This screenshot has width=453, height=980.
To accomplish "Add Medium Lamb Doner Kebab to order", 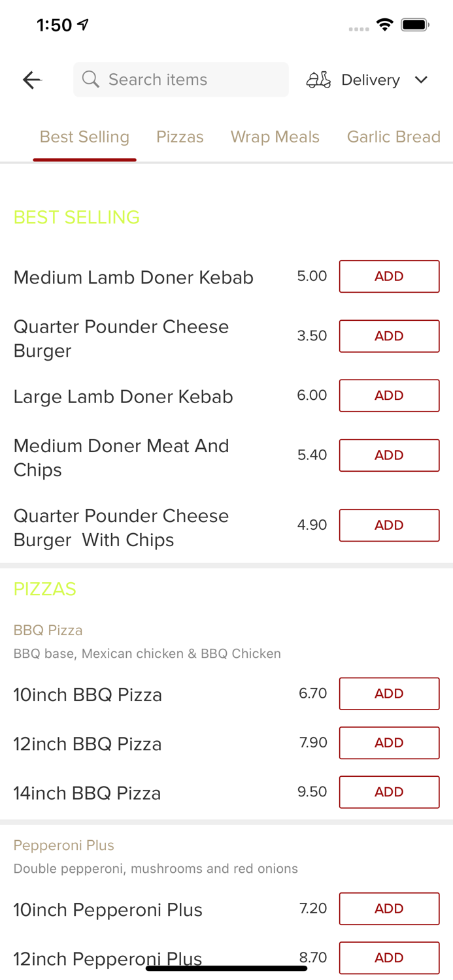I will (x=389, y=276).
